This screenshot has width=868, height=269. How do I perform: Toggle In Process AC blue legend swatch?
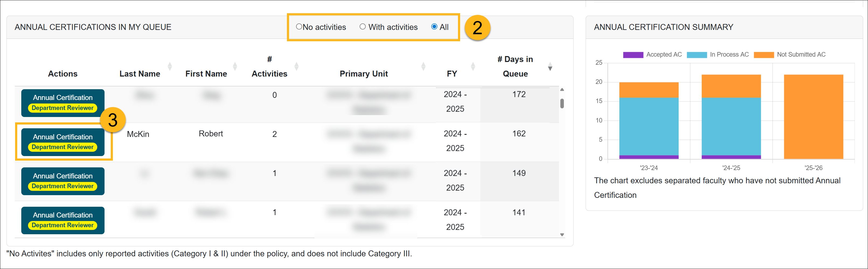(x=696, y=55)
